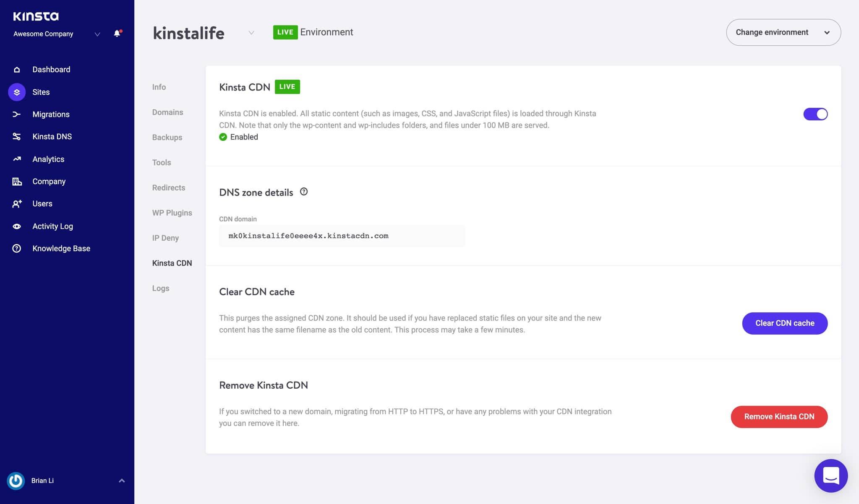Select the Kinsta DNS icon
Screen dimensions: 859x504
coord(17,137)
